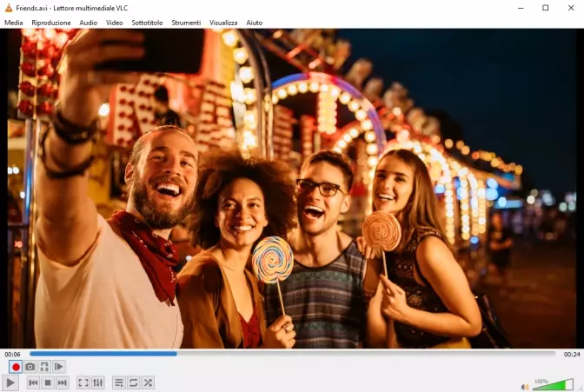Open the Riproduzione menu
This screenshot has height=392, width=584.
51,23
